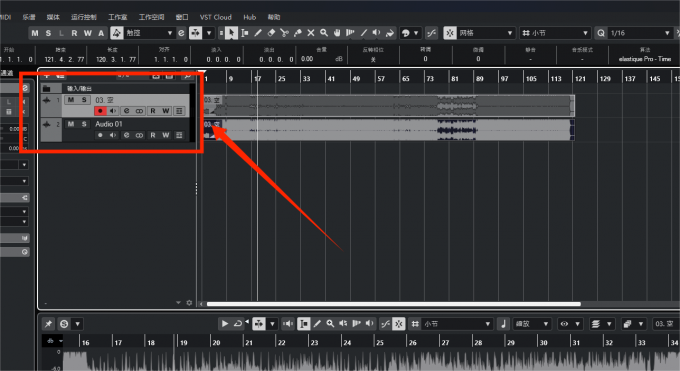Select the Draw pencil tool in top toolbar
Image resolution: width=680 pixels, height=371 pixels.
258,33
